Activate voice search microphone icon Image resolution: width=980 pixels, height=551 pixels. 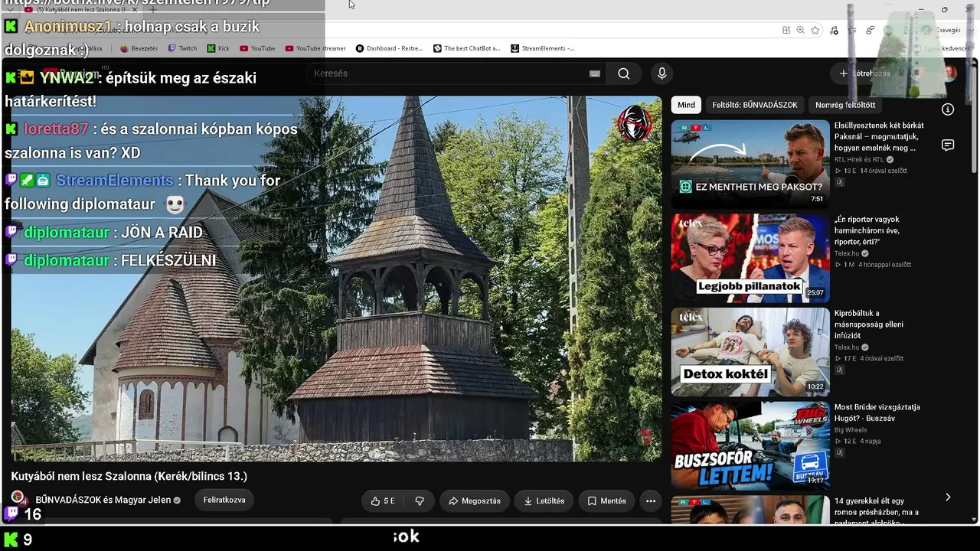pos(662,73)
